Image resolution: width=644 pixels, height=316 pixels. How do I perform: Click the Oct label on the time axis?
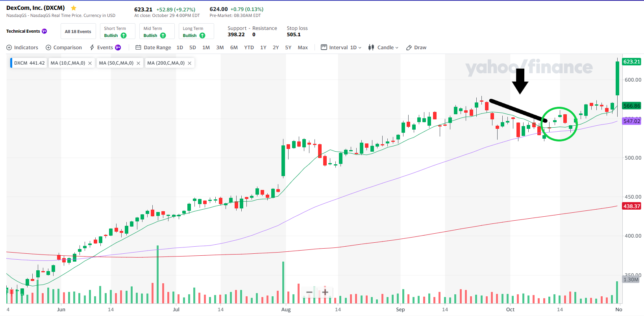[510, 309]
